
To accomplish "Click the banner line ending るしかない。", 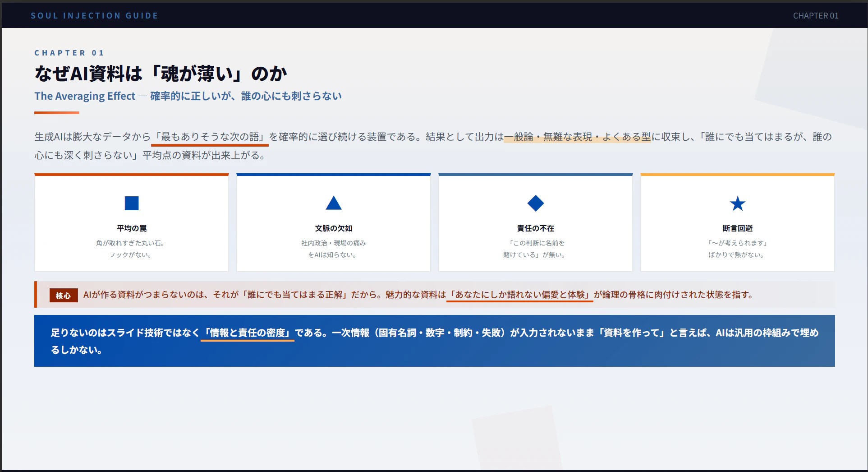I will click(x=76, y=350).
